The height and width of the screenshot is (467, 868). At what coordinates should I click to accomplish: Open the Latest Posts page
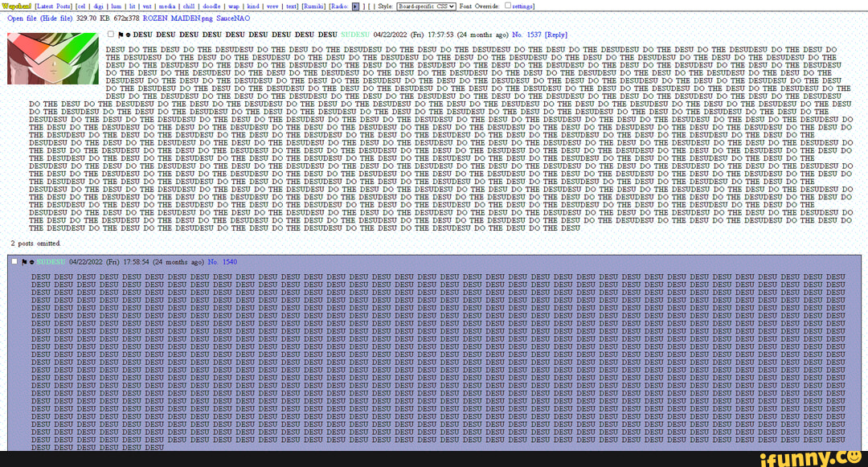pyautogui.click(x=55, y=6)
